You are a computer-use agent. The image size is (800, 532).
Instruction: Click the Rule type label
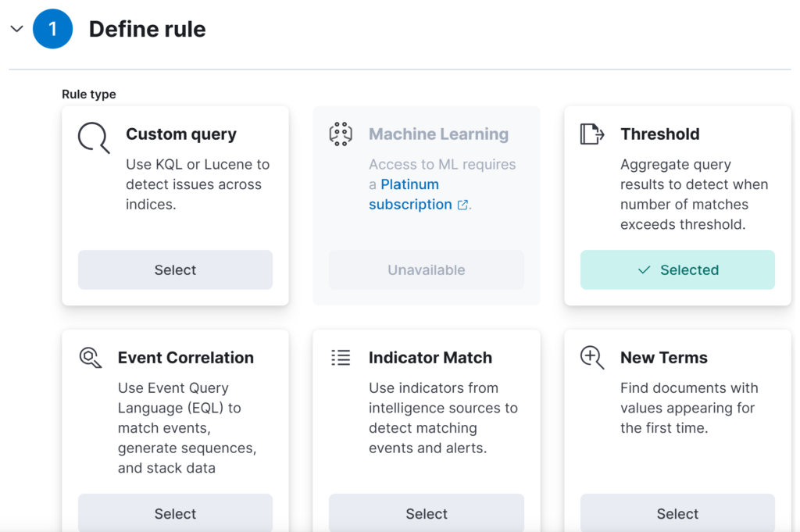89,95
